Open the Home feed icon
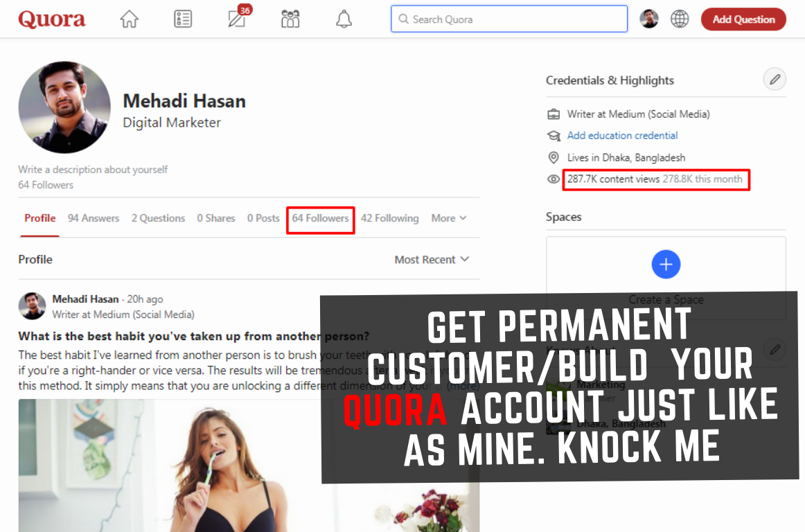 point(129,19)
